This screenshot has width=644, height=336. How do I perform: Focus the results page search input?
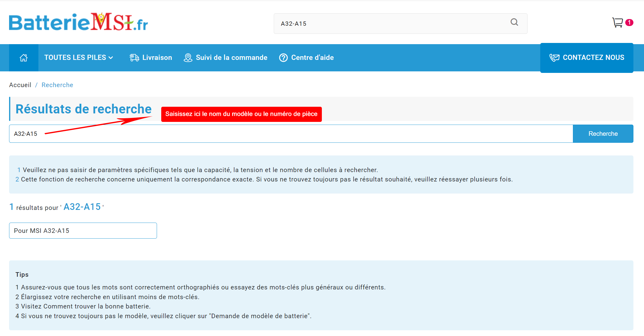291,134
